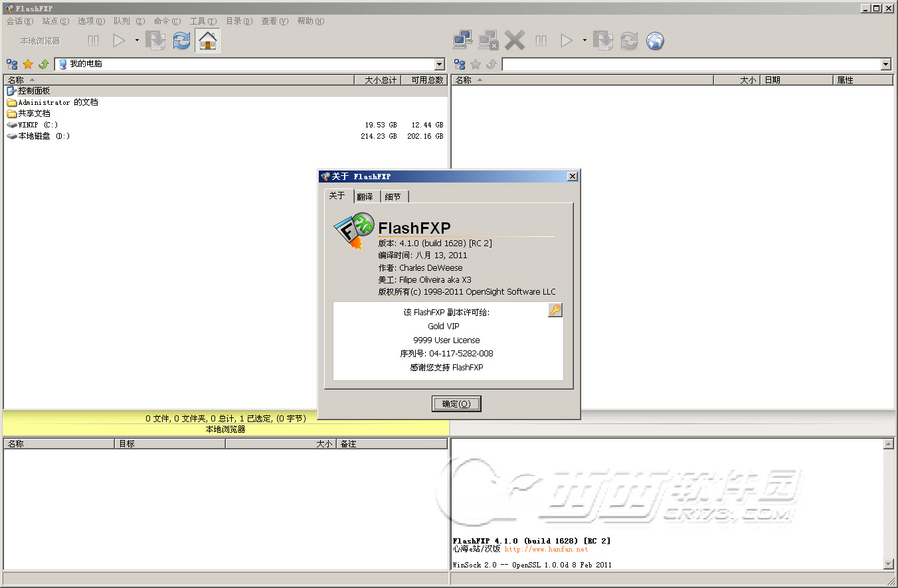Click the refresh icon in local toolbar
This screenshot has width=898, height=588.
pos(181,41)
